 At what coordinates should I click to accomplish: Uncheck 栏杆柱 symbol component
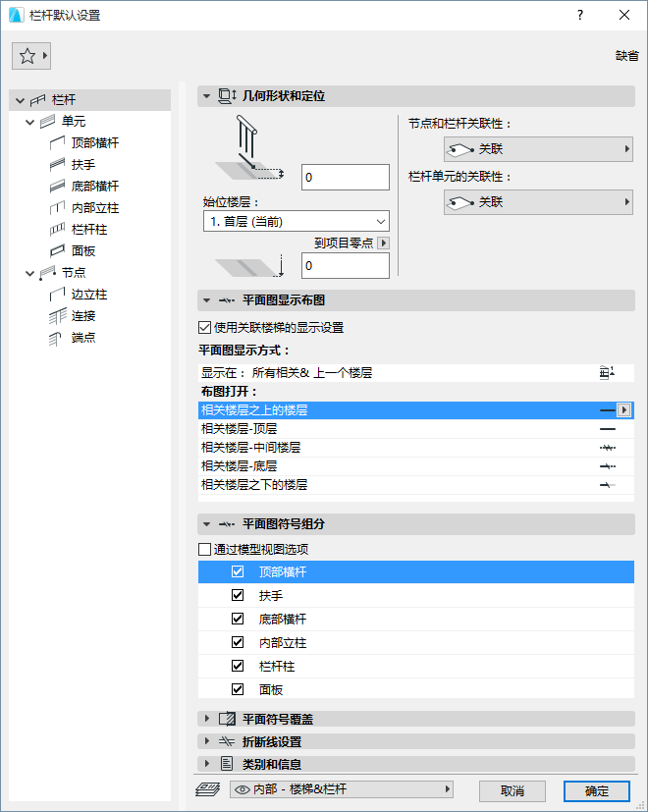click(238, 666)
